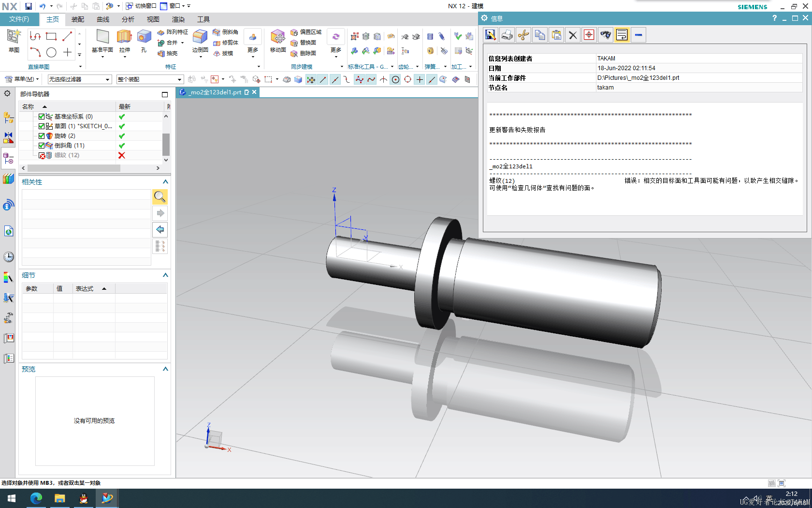Select the point sketch tool
This screenshot has width=812, height=508.
67,52
